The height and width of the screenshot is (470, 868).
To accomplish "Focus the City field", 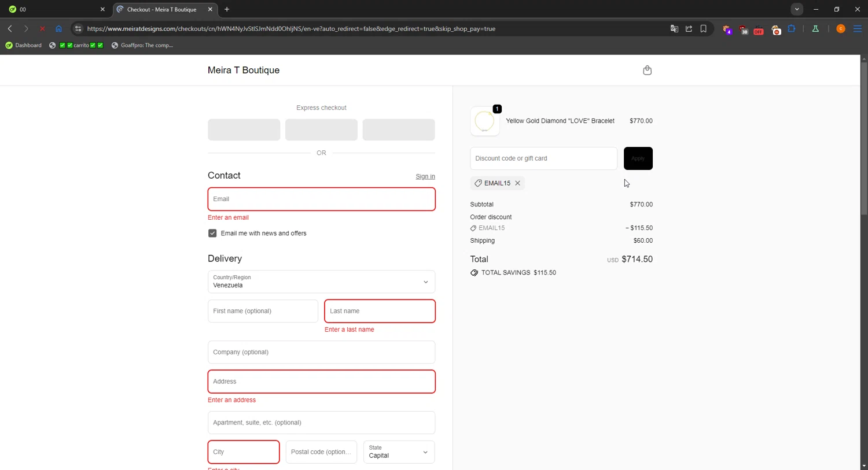I will (x=244, y=452).
